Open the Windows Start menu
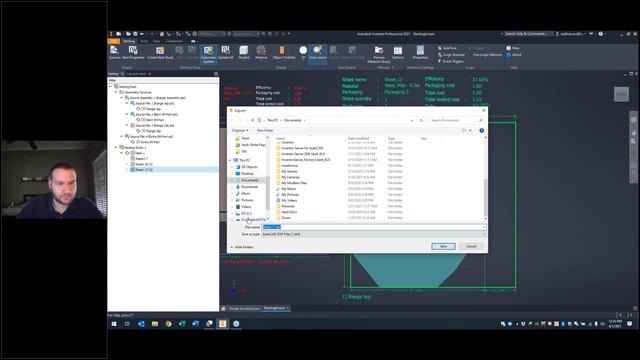The width and height of the screenshot is (640, 360). point(114,324)
